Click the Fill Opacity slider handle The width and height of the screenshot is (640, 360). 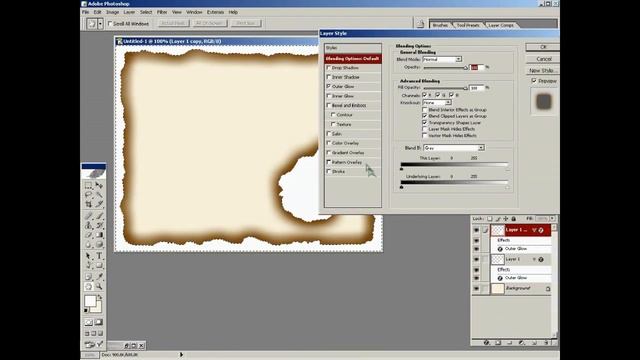click(x=466, y=88)
